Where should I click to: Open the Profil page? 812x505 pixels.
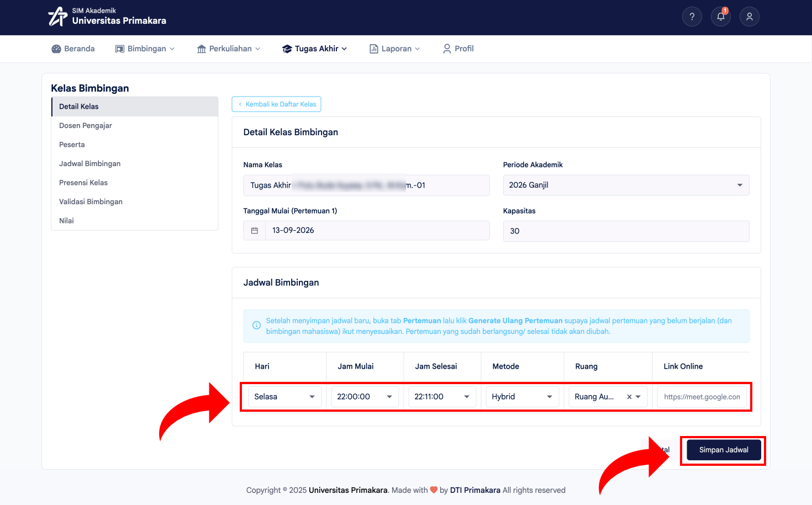[458, 49]
